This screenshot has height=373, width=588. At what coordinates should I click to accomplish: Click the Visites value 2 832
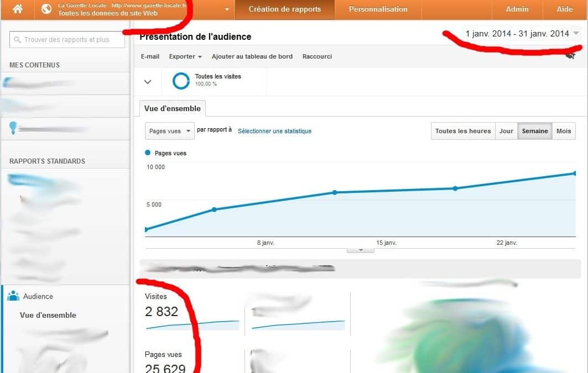point(162,312)
